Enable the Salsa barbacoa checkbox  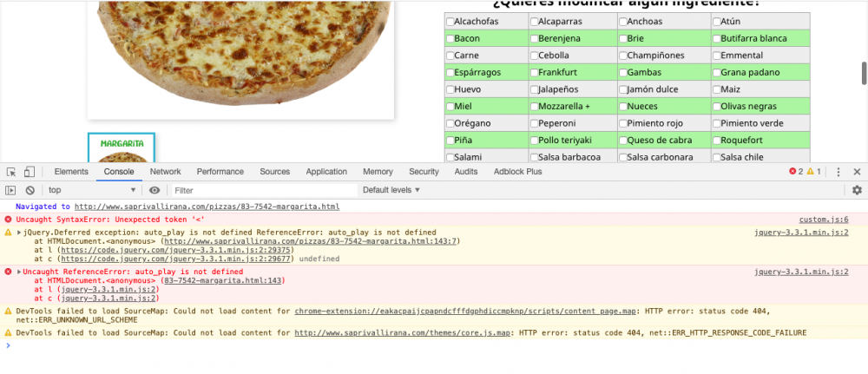pos(534,157)
